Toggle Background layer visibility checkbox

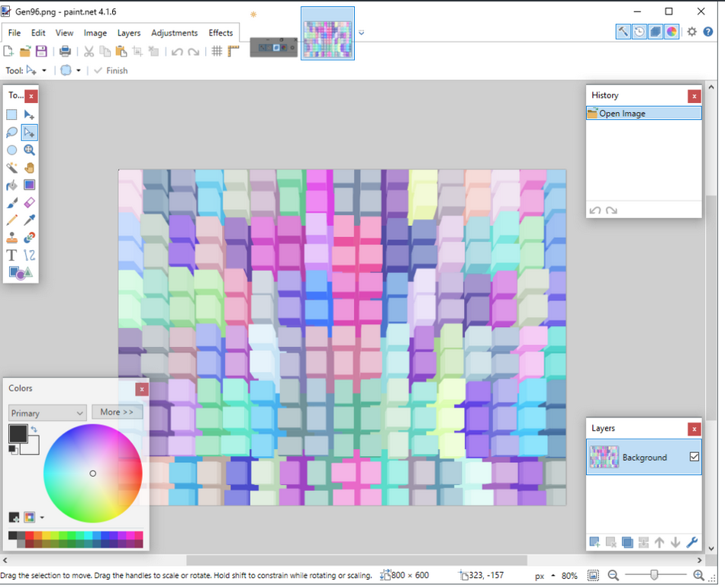(694, 457)
